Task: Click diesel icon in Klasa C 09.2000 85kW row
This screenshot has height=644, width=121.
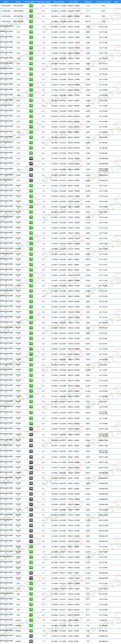Action: point(31,440)
